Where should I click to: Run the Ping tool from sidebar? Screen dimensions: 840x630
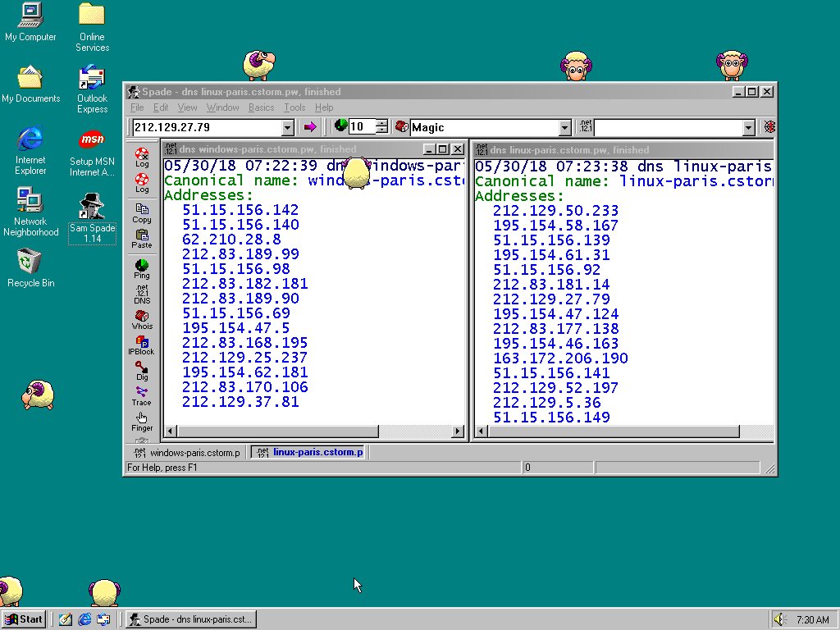click(142, 269)
